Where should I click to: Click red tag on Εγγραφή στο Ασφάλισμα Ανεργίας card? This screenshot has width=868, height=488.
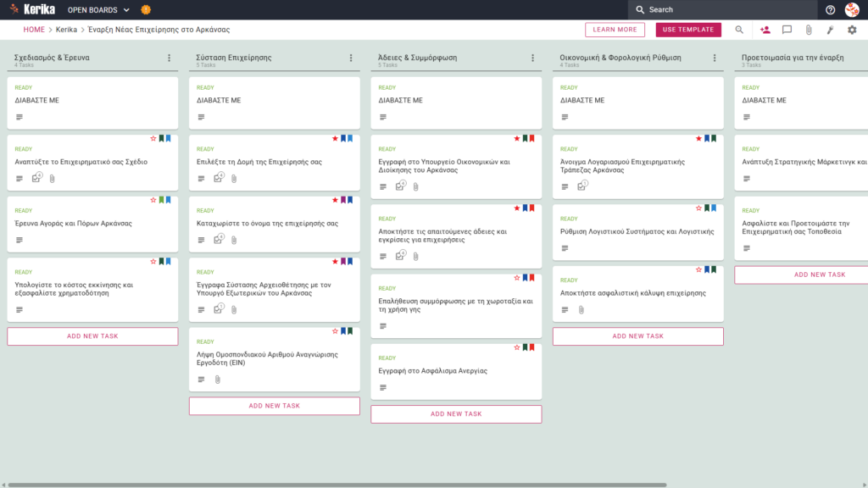pos(532,348)
